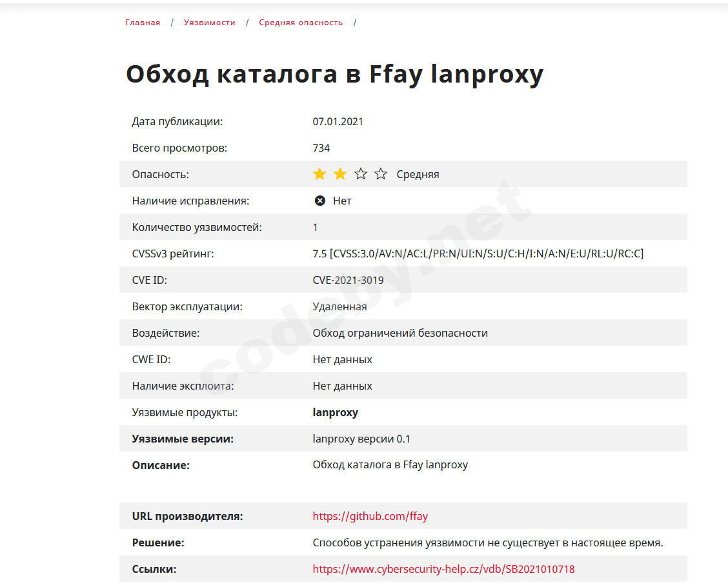728x587 pixels.
Task: Select the view count 734
Action: coord(321,148)
